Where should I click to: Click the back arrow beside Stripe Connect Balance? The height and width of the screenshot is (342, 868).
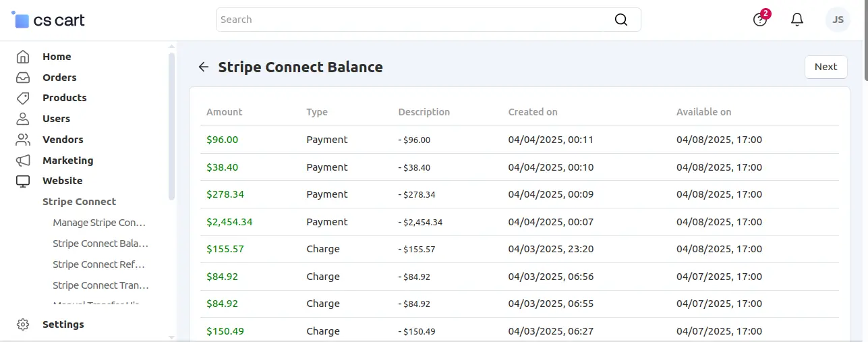(204, 67)
